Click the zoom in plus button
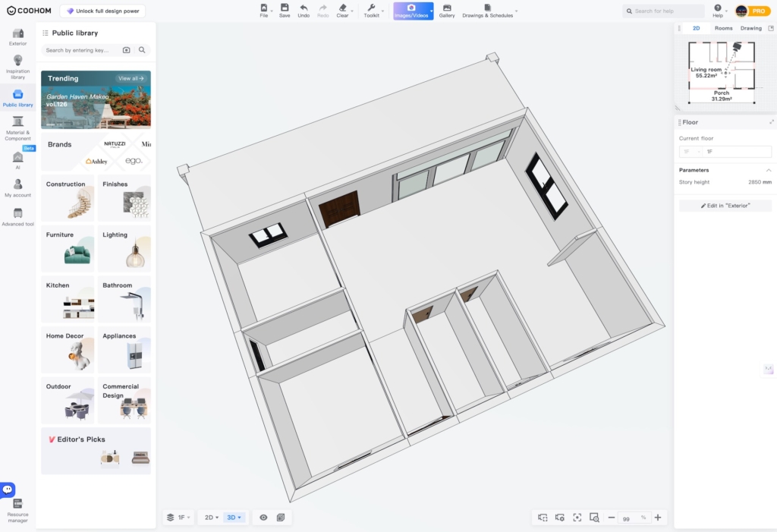This screenshot has width=777, height=532. point(658,518)
